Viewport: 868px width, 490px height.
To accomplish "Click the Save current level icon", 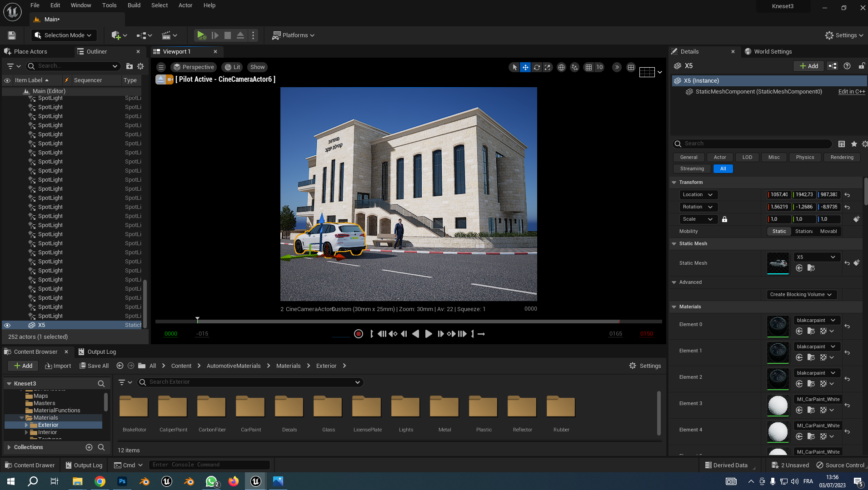I will [12, 35].
